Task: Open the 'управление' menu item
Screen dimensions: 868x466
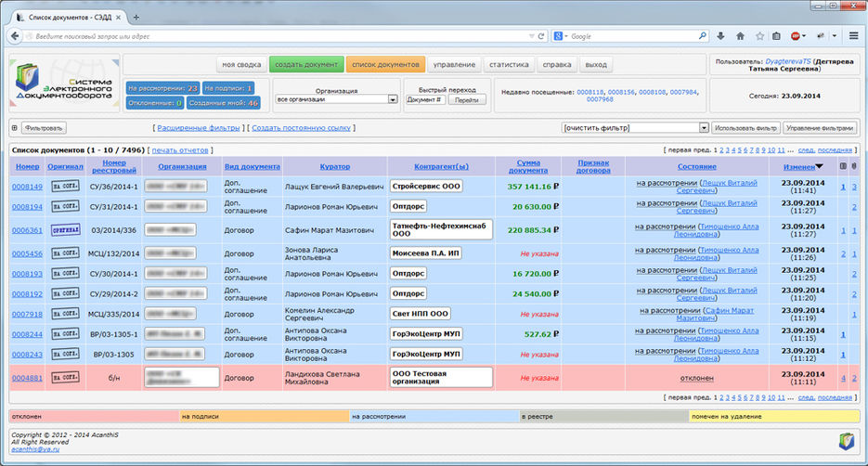Action: point(454,65)
